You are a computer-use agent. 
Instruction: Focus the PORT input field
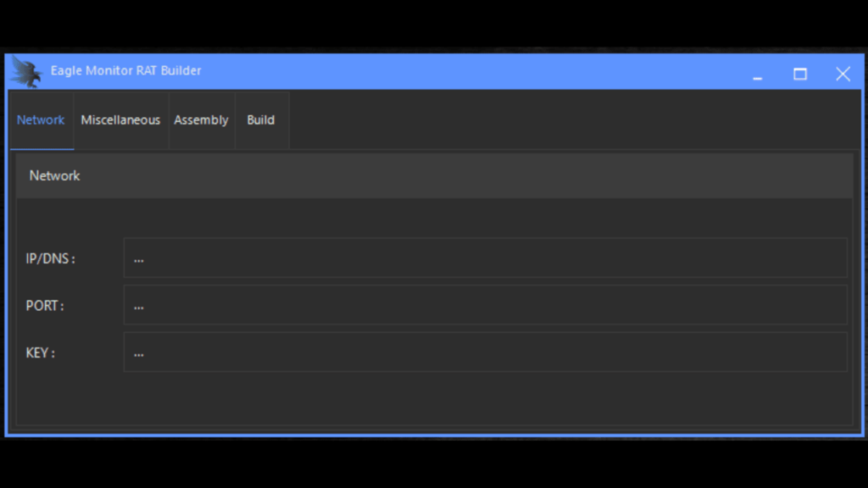coord(485,305)
